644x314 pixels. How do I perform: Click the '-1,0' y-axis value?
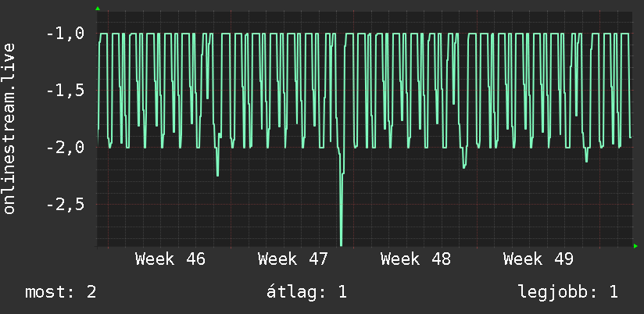(66, 34)
